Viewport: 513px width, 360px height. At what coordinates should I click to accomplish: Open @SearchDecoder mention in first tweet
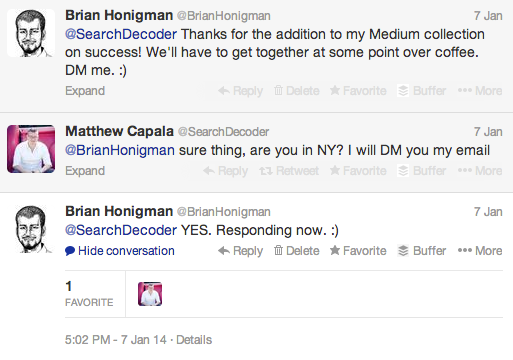tap(121, 34)
